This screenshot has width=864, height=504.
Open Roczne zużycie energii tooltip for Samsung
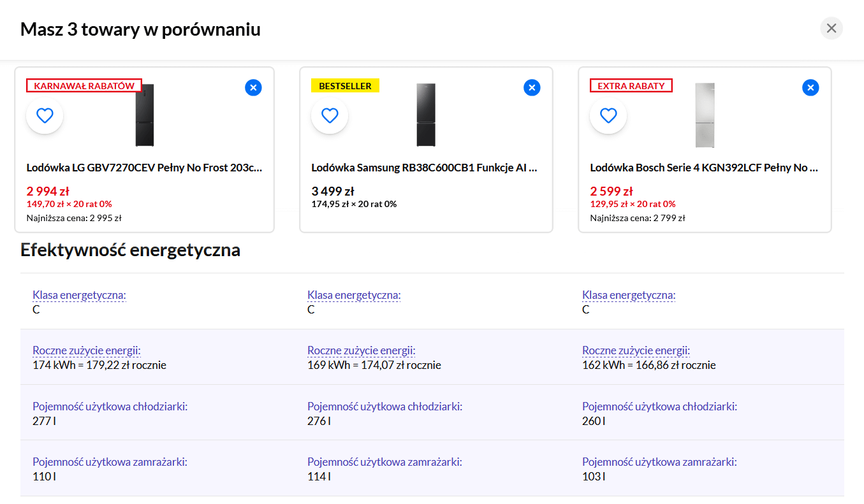coord(362,350)
